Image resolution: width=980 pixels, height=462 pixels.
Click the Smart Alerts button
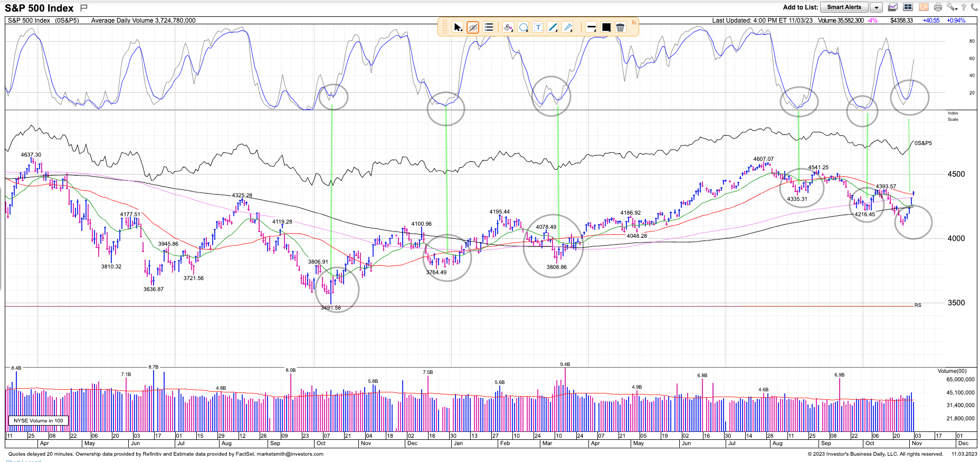tap(844, 7)
